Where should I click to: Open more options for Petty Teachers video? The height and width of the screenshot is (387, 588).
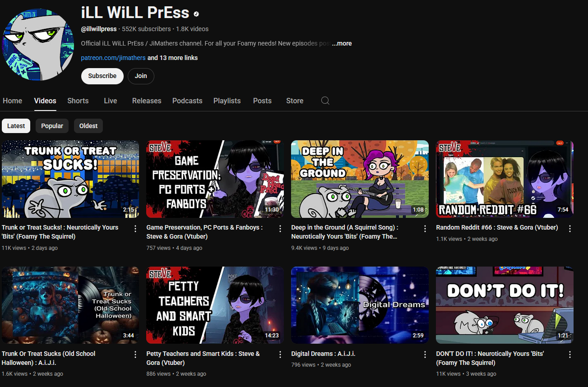tap(280, 355)
